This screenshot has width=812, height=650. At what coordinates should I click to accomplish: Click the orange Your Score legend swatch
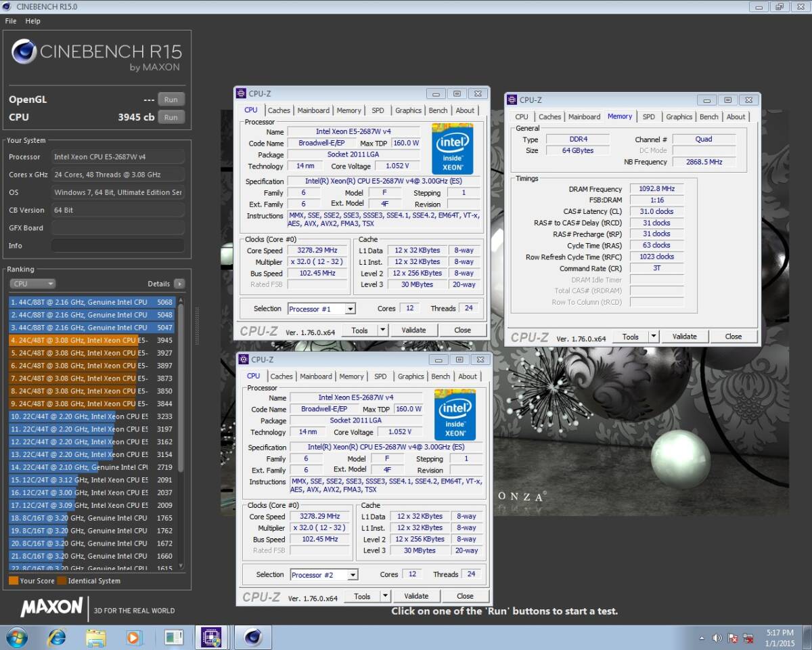(x=14, y=580)
